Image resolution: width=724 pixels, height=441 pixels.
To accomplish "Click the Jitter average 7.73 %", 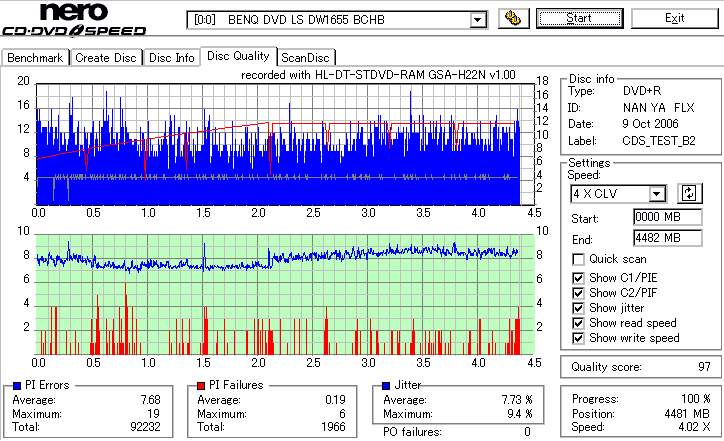I will click(517, 400).
